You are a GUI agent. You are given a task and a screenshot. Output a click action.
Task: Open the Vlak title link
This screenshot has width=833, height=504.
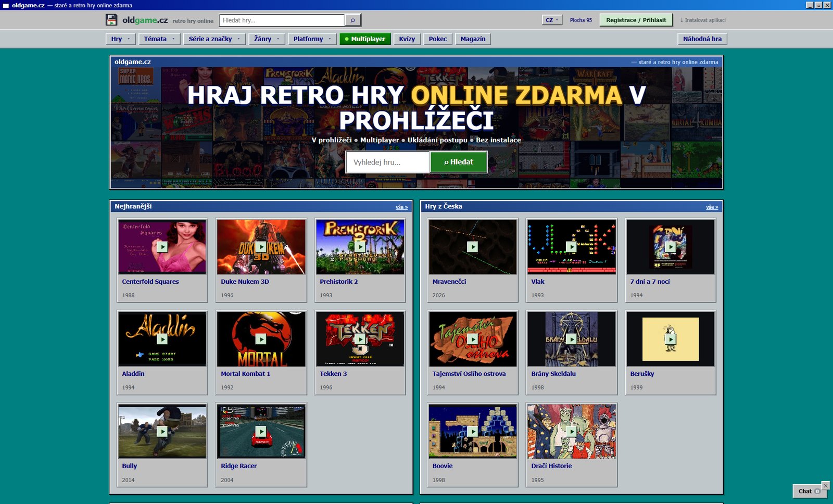click(537, 282)
